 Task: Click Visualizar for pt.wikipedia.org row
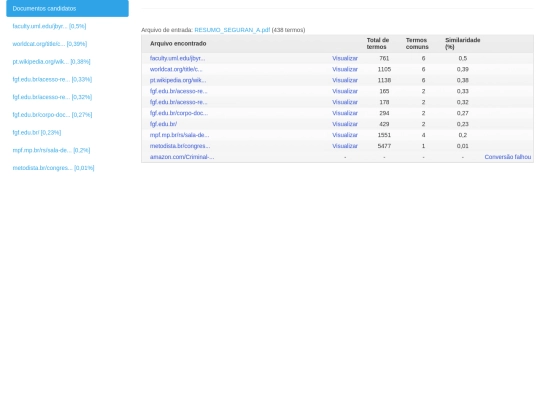[345, 80]
